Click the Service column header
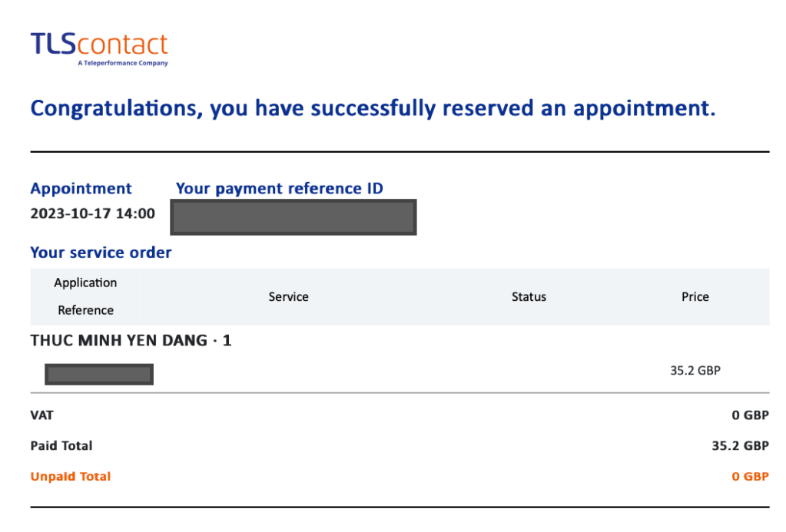786x532 pixels. (x=288, y=296)
